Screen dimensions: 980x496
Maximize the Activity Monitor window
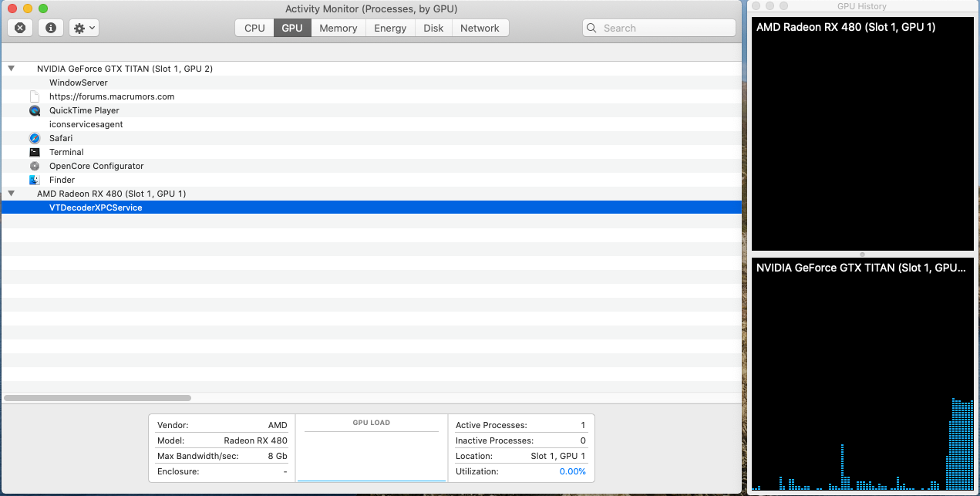coord(43,8)
